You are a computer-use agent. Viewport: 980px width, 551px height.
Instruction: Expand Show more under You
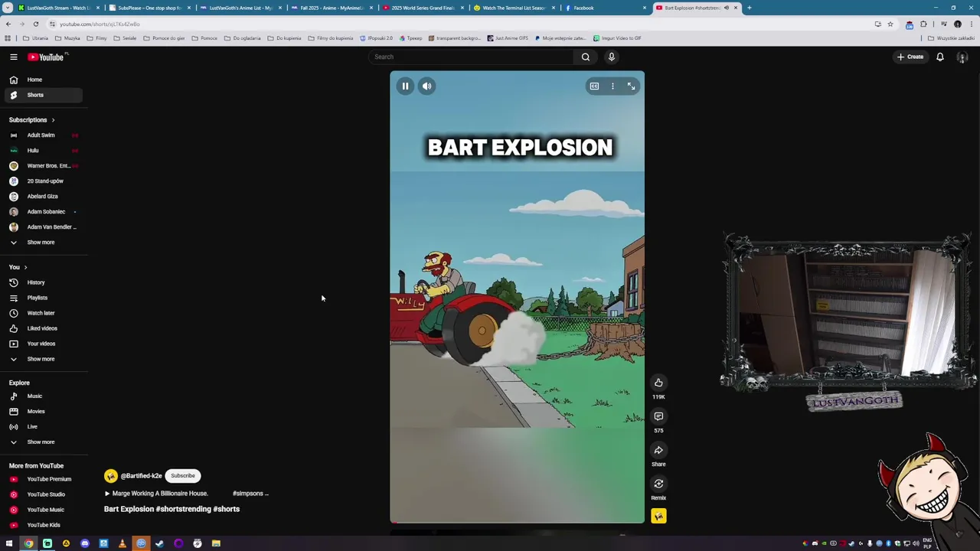click(x=42, y=359)
